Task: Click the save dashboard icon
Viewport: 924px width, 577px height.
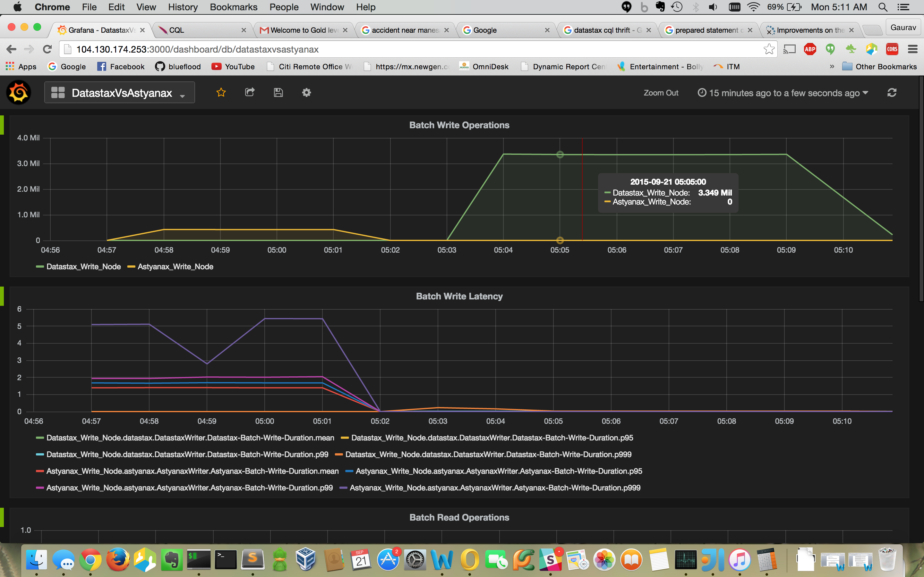Action: (x=278, y=93)
